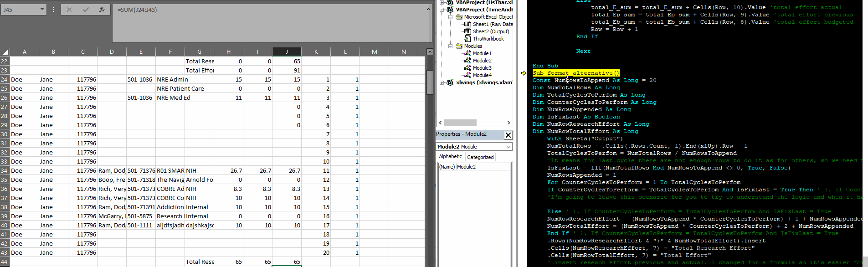Collapse the Modules folder node

pos(450,46)
